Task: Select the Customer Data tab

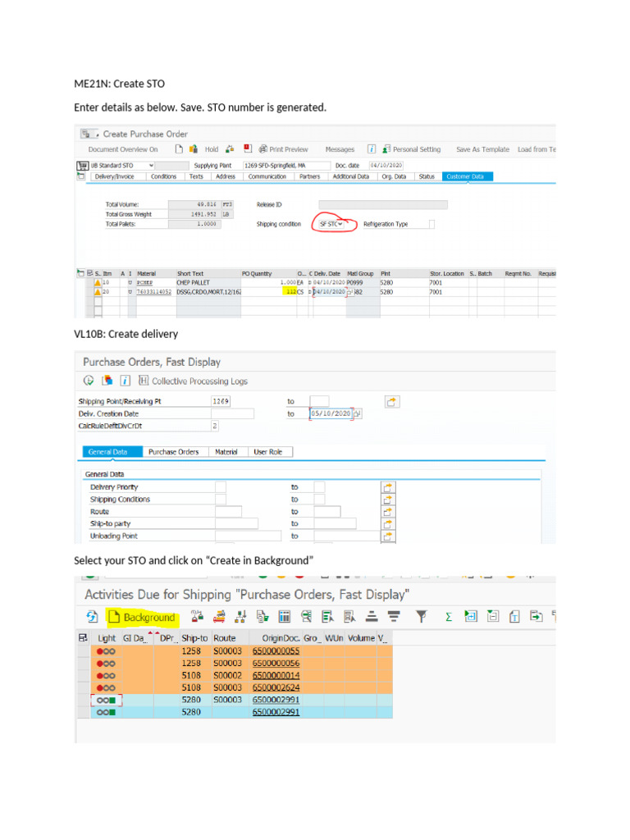Action: coord(467,176)
